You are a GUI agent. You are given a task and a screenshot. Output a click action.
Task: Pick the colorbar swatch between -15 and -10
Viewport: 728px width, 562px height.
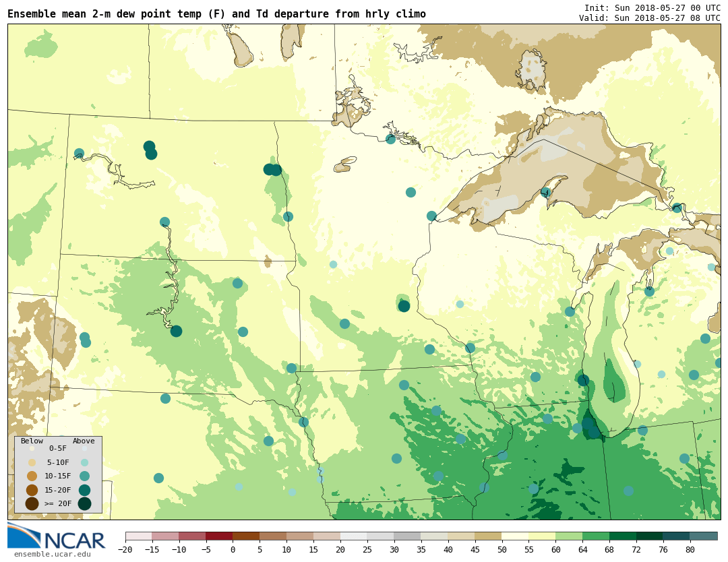coord(166,536)
